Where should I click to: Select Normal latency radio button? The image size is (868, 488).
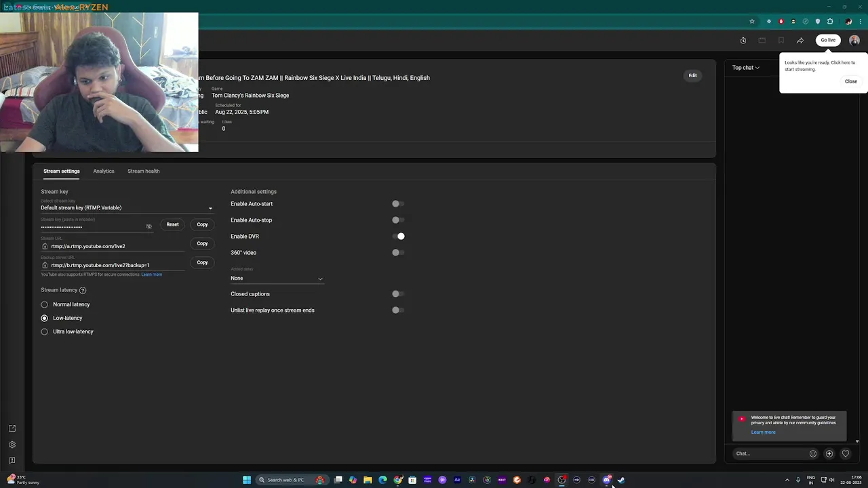click(x=45, y=305)
